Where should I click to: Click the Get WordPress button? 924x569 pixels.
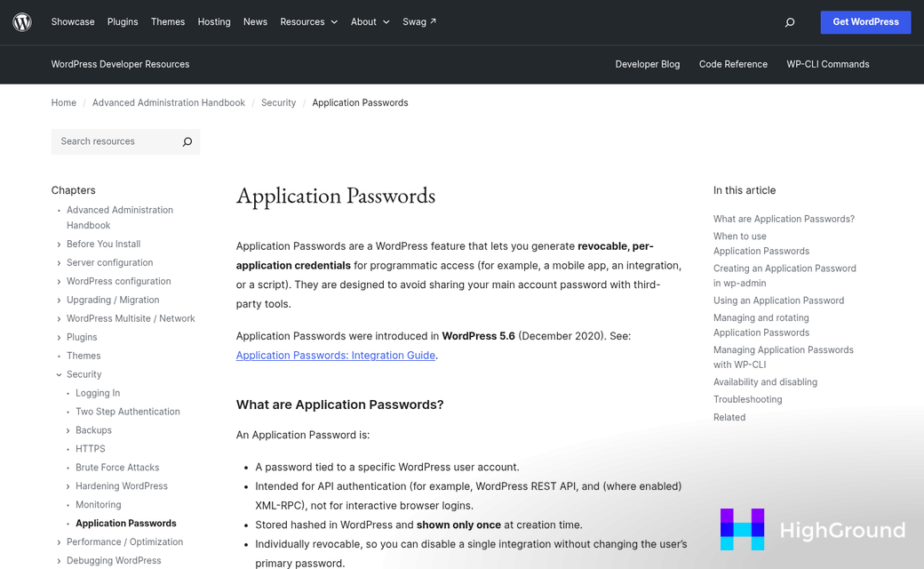pyautogui.click(x=865, y=22)
